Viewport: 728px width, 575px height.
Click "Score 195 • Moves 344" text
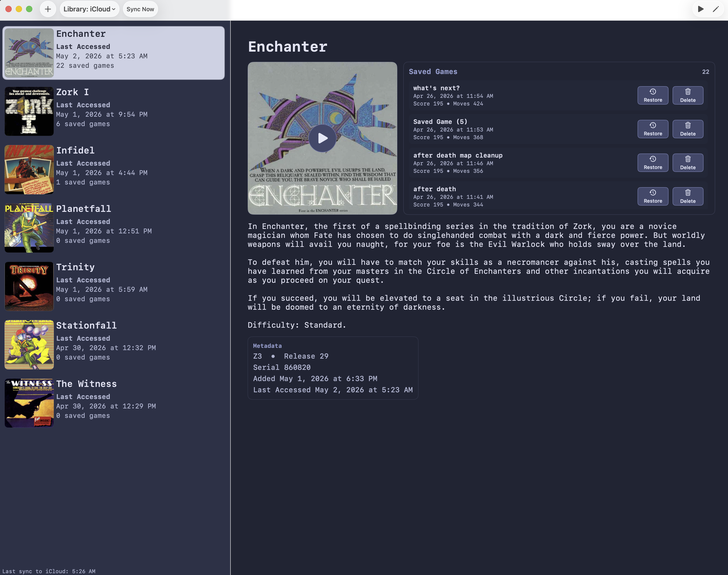(448, 205)
